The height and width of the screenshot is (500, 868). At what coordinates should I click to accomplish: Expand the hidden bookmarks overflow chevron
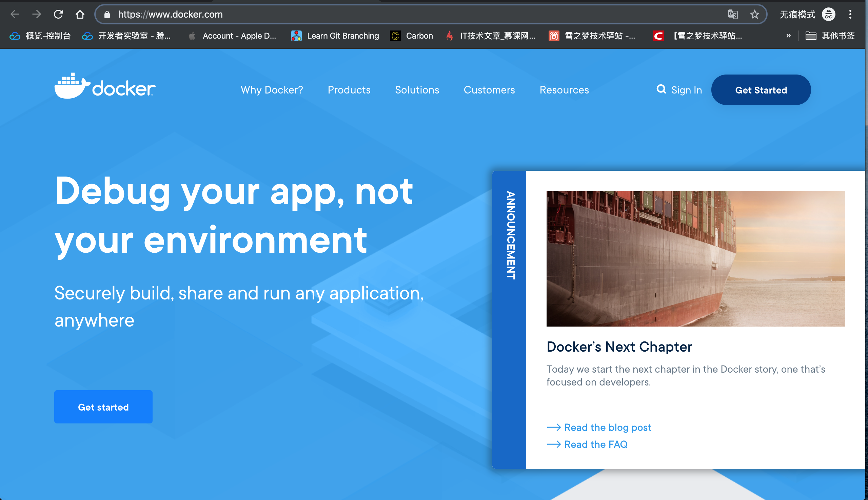pyautogui.click(x=788, y=36)
